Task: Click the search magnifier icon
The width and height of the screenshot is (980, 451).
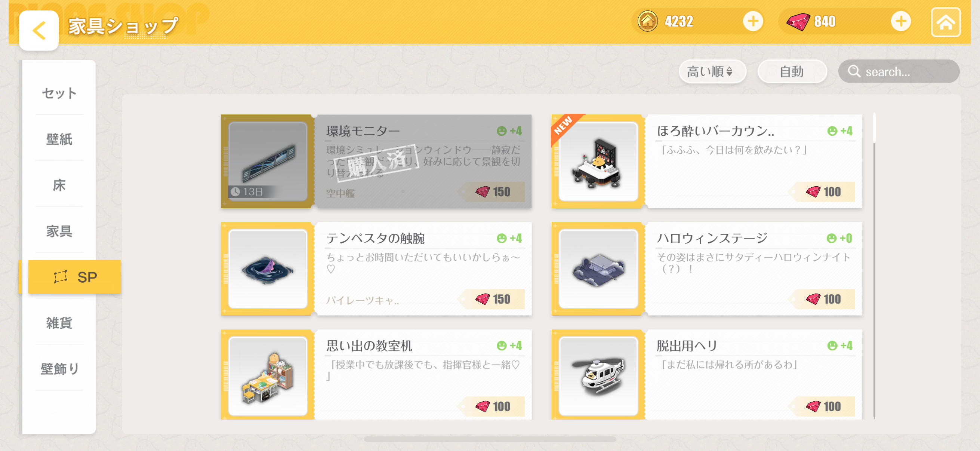Action: (854, 71)
